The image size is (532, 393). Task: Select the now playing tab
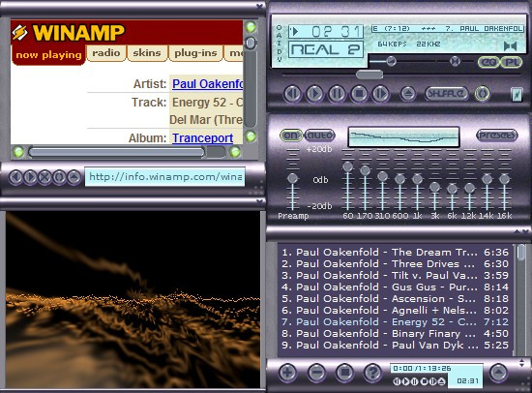[48, 55]
